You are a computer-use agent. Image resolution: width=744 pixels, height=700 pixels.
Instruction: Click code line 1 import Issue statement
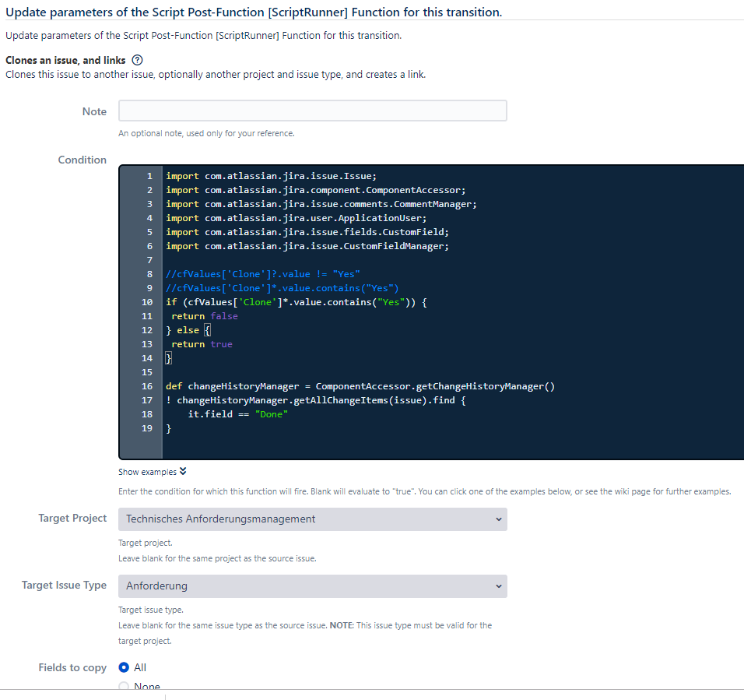click(x=271, y=176)
